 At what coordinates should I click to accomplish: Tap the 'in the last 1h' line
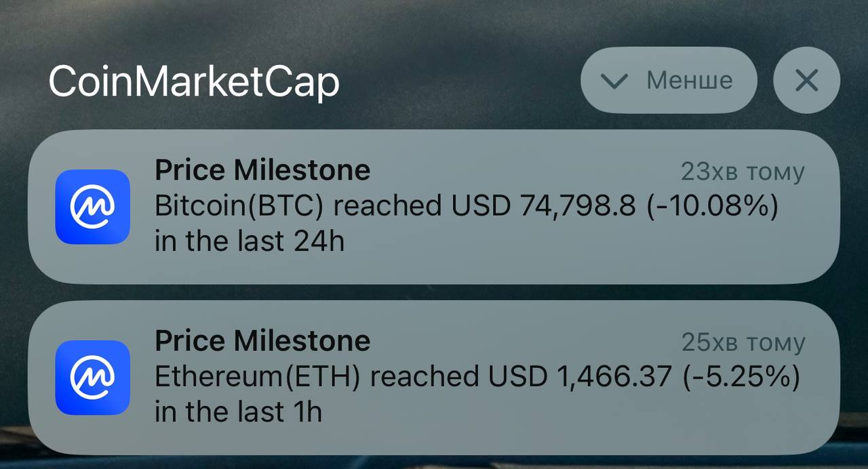tap(238, 412)
